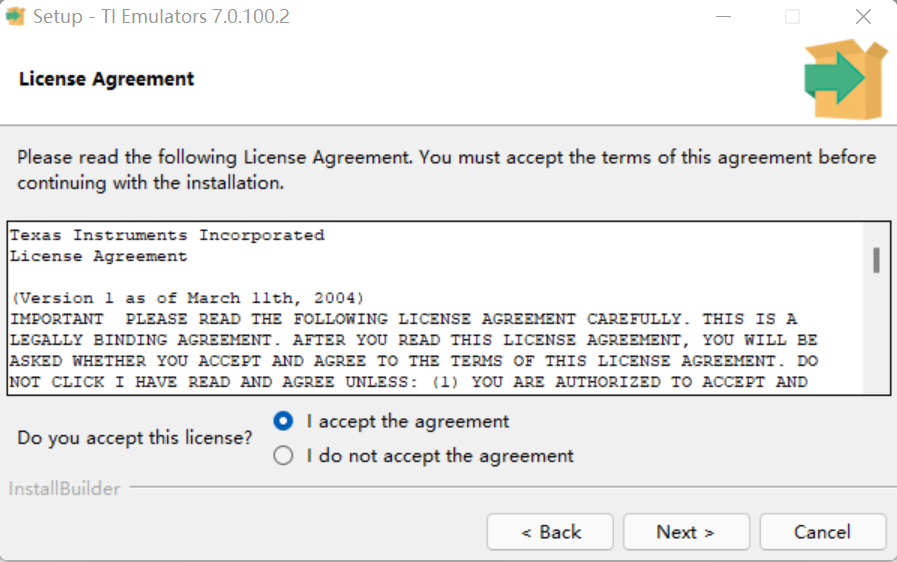
Task: Close the setup window
Action: click(863, 17)
